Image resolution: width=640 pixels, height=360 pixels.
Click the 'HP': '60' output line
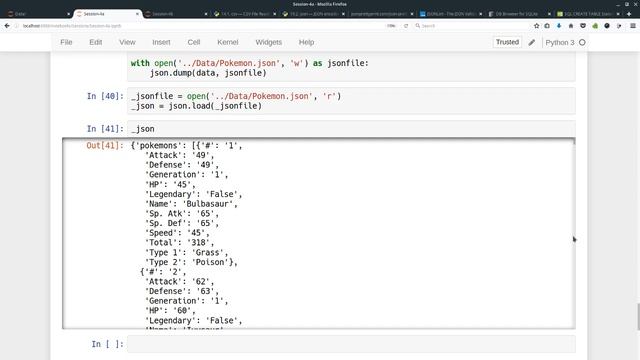coord(170,311)
